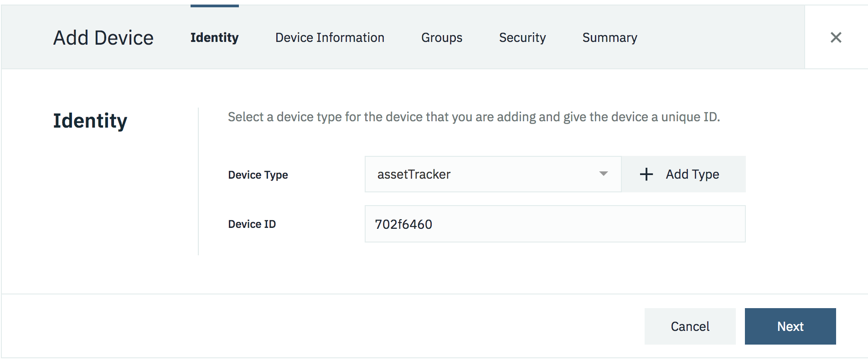The image size is (868, 361).
Task: Switch to the Identity tab
Action: coord(214,37)
